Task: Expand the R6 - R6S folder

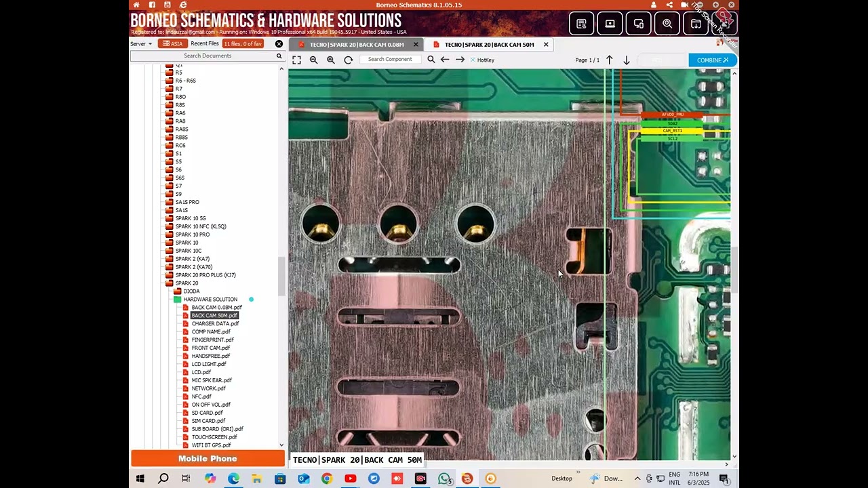Action: 170,80
